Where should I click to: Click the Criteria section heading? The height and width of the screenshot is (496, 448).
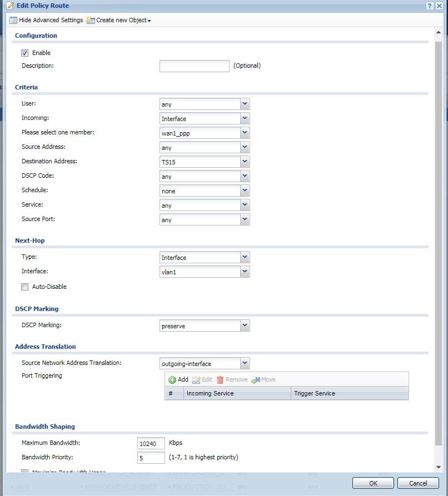pyautogui.click(x=26, y=87)
